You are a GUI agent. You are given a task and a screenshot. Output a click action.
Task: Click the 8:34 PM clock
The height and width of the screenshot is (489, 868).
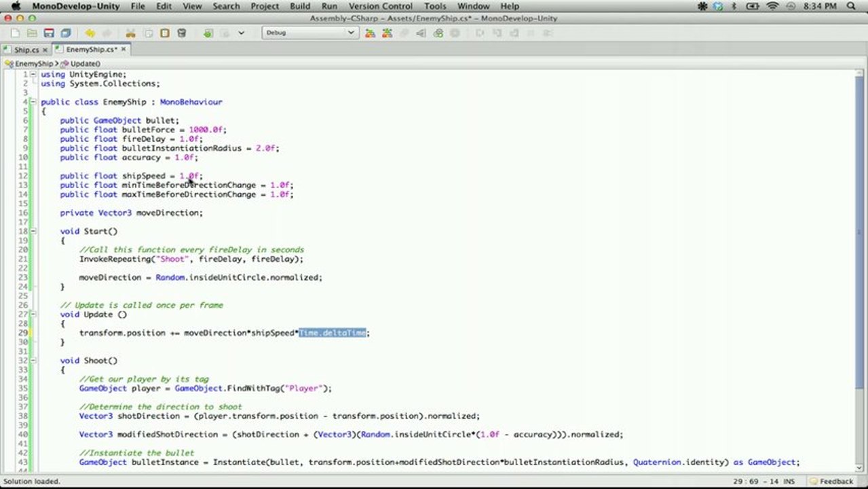820,6
